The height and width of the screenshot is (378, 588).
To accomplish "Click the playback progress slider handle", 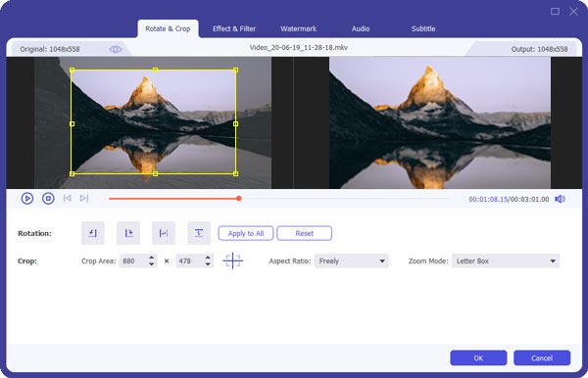I will tap(238, 198).
